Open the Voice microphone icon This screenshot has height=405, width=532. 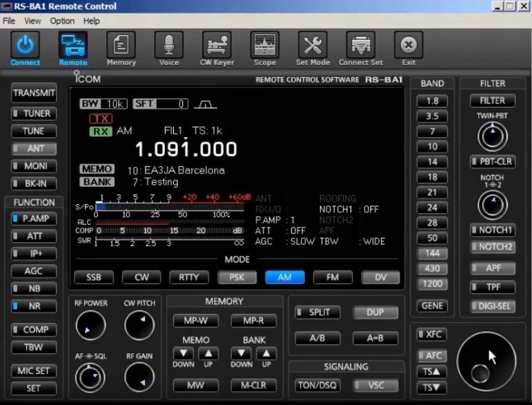click(x=169, y=46)
